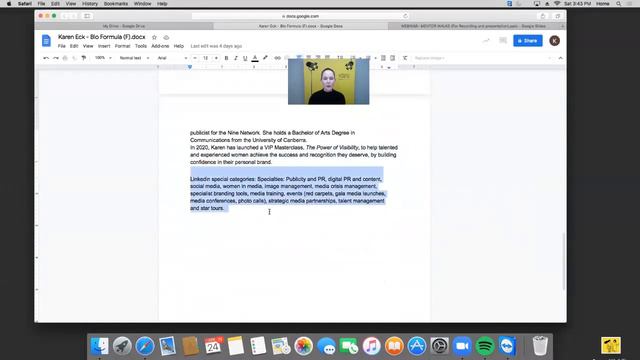Click the cloud save status icon

tap(166, 37)
